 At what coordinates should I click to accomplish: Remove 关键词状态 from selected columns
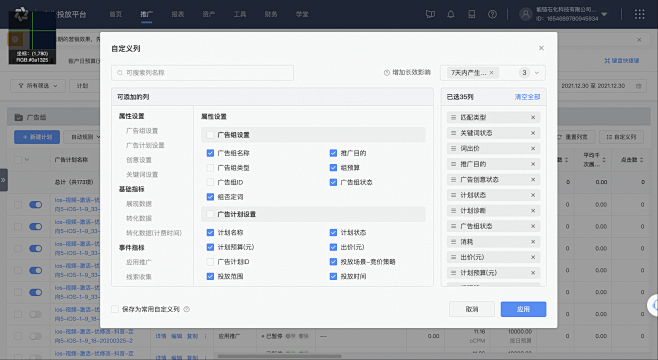533,133
